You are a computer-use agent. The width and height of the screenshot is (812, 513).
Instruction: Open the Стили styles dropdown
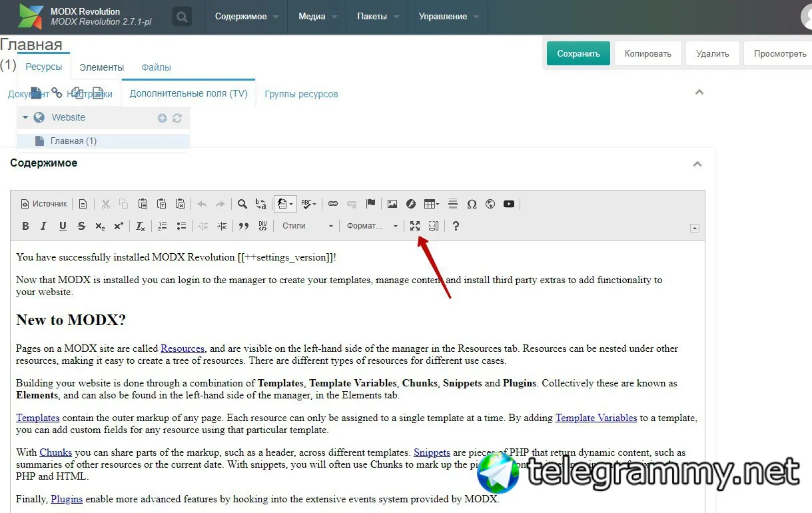click(x=307, y=226)
